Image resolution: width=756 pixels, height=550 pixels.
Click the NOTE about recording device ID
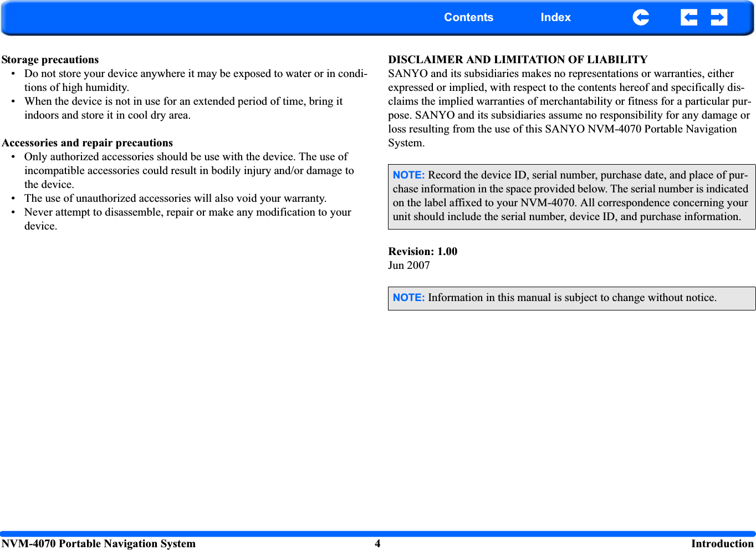pos(571,196)
